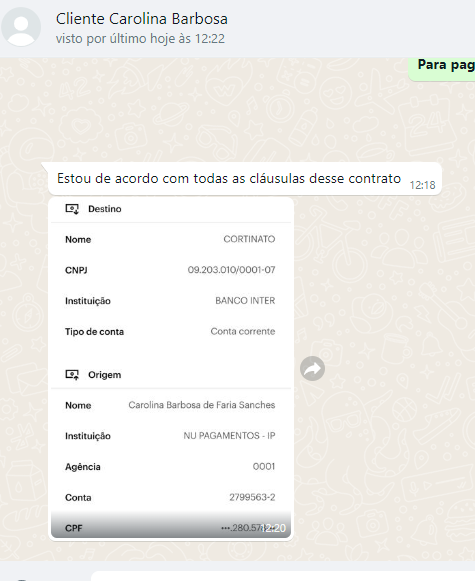
Task: Click BANCO INTER institution in the receipt
Action: point(245,301)
